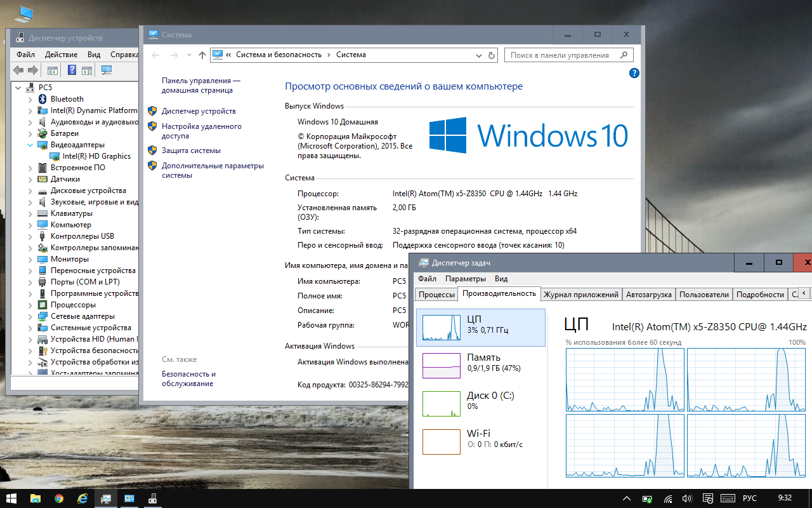Switch to the Автозагрузка tab
Viewport: 812px width, 508px height.
[x=648, y=295]
